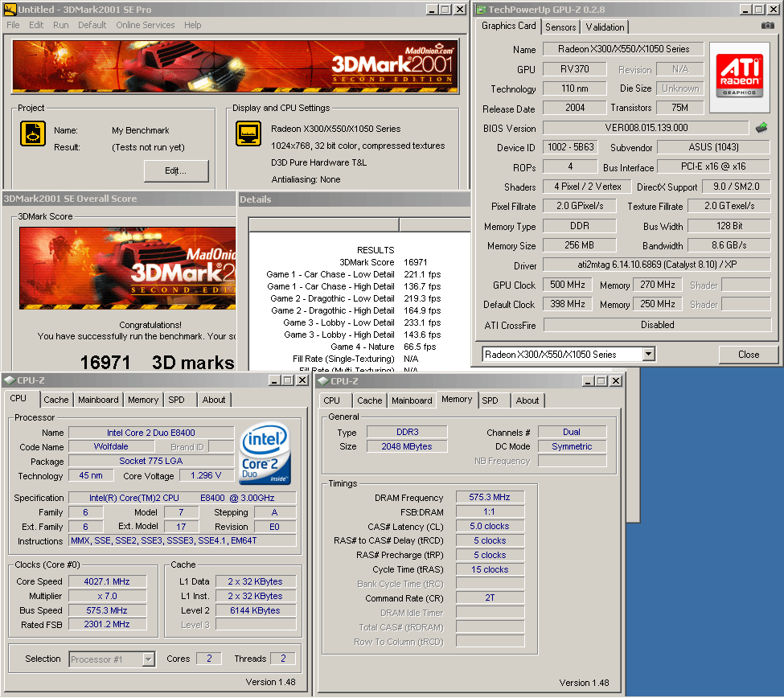Click the Command Rate 2T value
The image size is (784, 698).
(490, 598)
